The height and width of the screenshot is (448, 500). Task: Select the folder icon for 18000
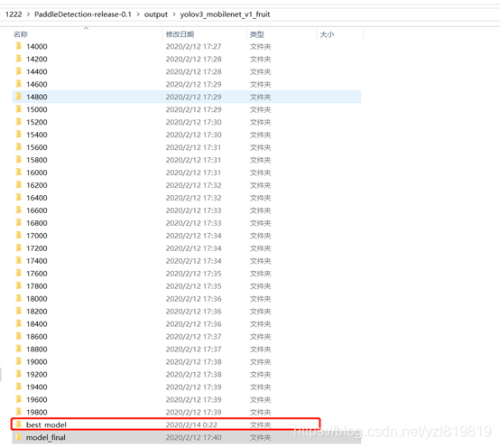tap(19, 298)
